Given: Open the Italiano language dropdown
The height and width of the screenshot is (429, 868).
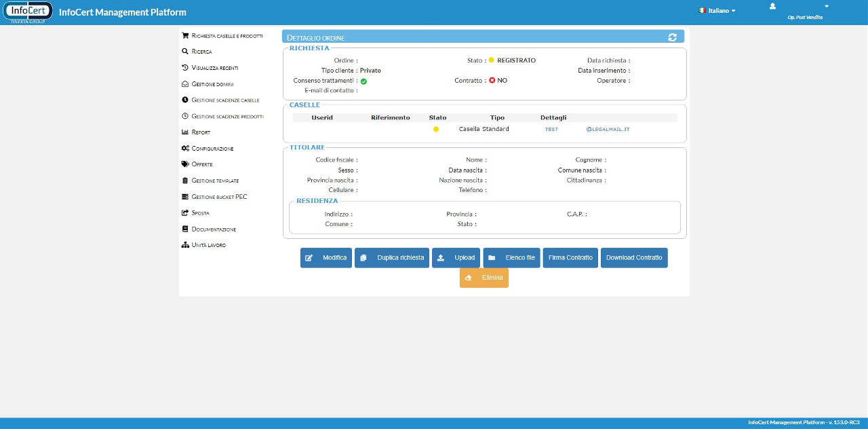Looking at the screenshot, I should pyautogui.click(x=717, y=11).
